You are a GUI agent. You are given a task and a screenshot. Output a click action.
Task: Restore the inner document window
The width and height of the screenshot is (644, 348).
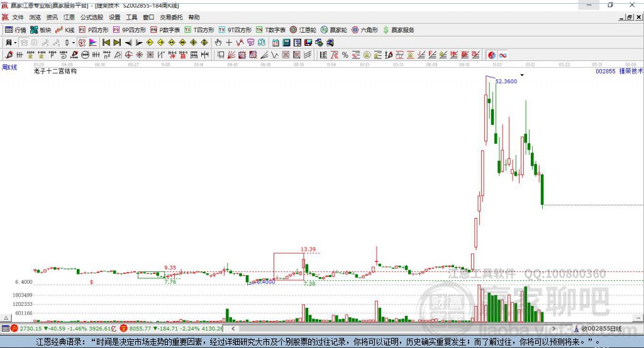pyautogui.click(x=630, y=17)
